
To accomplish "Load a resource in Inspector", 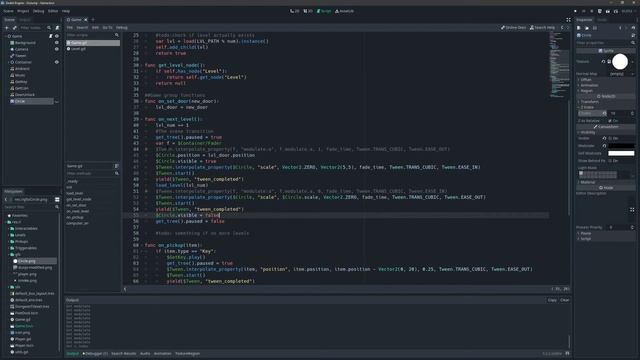I will (x=587, y=28).
